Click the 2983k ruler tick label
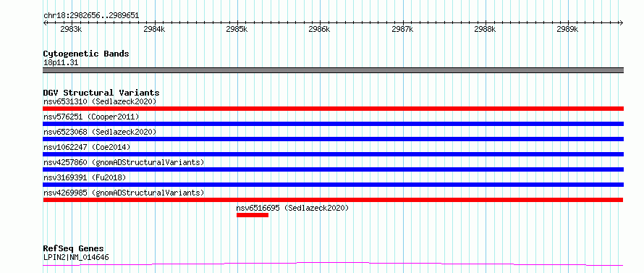Viewport: 644px width, 273px height. 71,29
